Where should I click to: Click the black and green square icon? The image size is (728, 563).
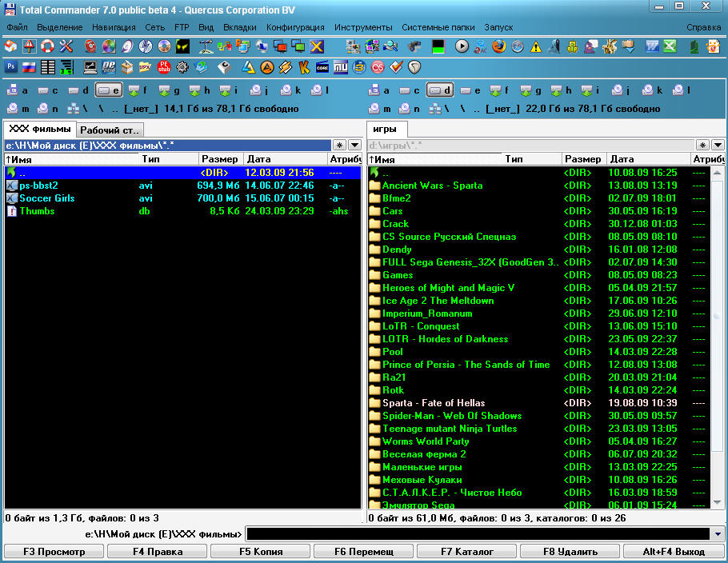438,46
